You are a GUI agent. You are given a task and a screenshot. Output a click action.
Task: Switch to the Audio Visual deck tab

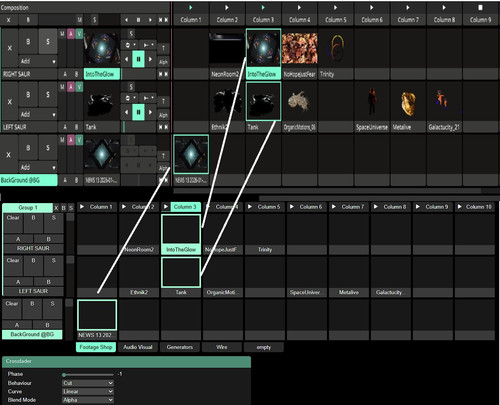(138, 347)
